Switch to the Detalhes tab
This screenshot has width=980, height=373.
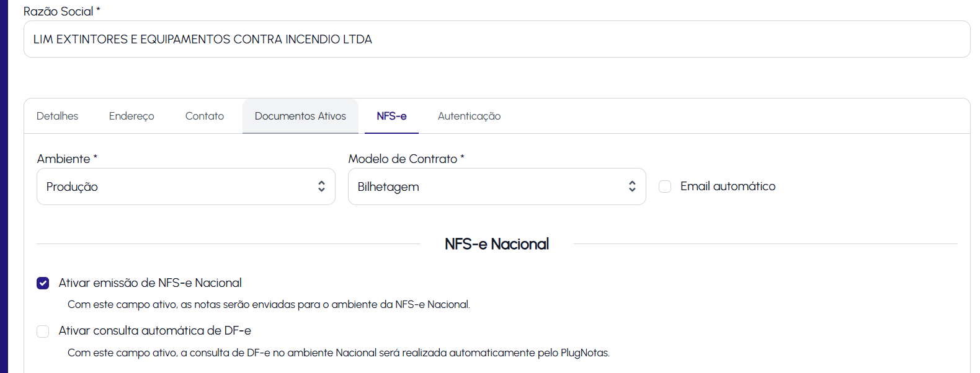[x=57, y=116]
